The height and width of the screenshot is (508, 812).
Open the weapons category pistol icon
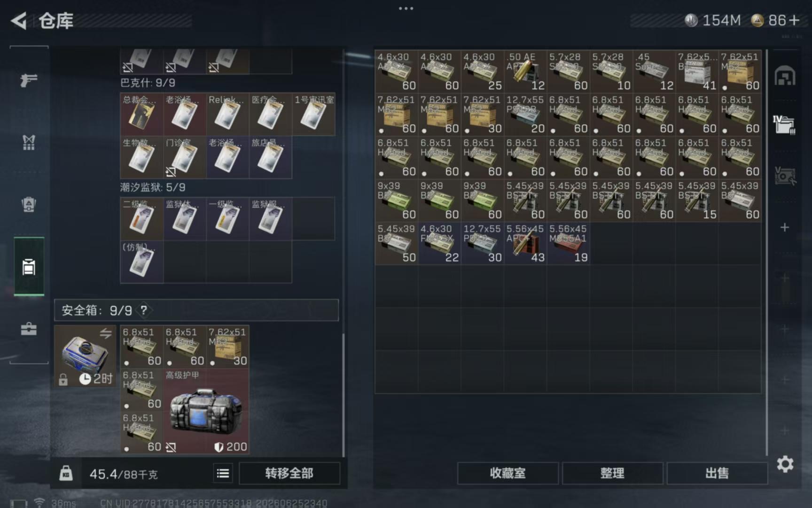click(29, 80)
